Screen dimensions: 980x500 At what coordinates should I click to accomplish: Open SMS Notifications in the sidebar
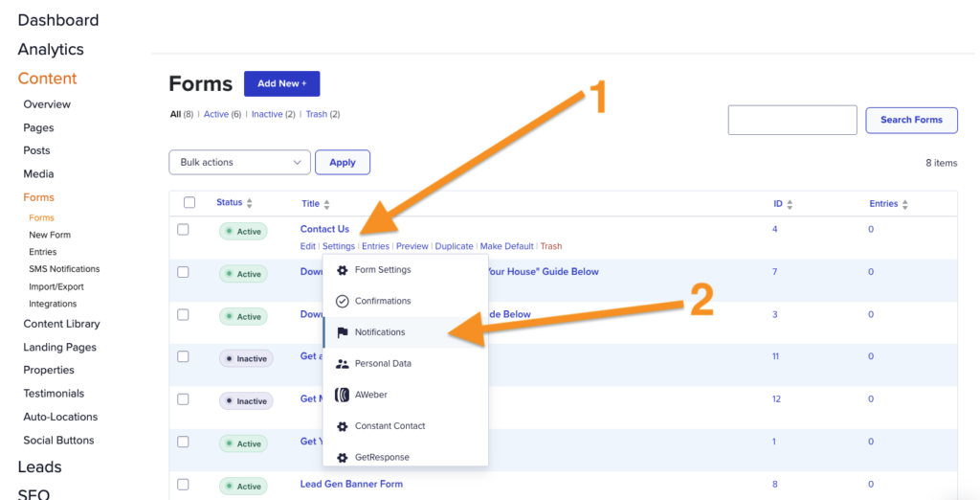tap(64, 269)
